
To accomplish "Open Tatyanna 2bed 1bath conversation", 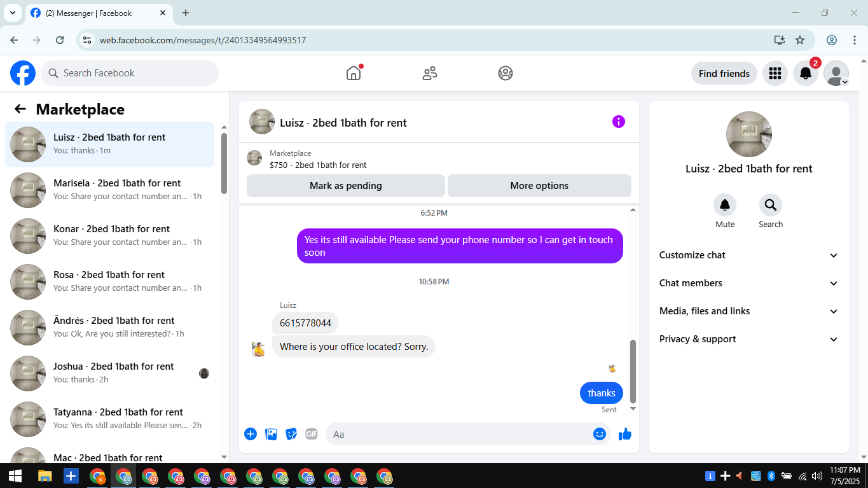I will tap(109, 419).
